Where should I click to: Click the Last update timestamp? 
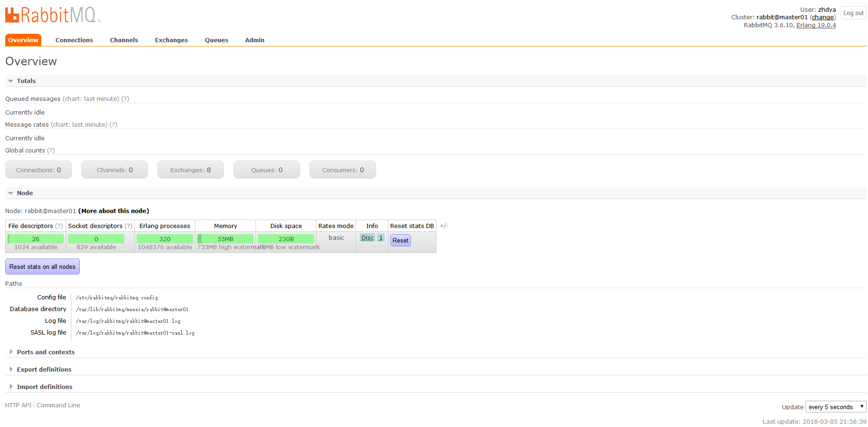[814, 422]
